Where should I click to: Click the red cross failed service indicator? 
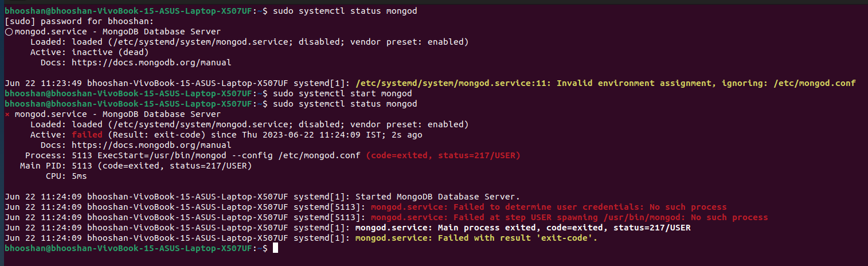[7, 115]
